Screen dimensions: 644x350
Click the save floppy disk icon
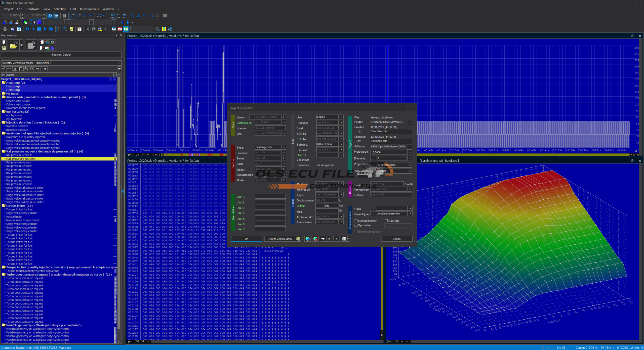pyautogui.click(x=4, y=48)
